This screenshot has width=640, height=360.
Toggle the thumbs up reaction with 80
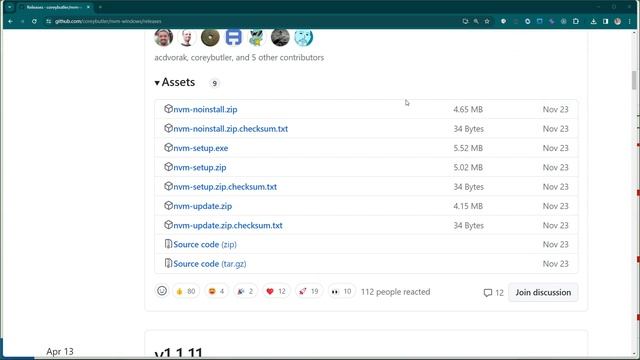coord(186,291)
